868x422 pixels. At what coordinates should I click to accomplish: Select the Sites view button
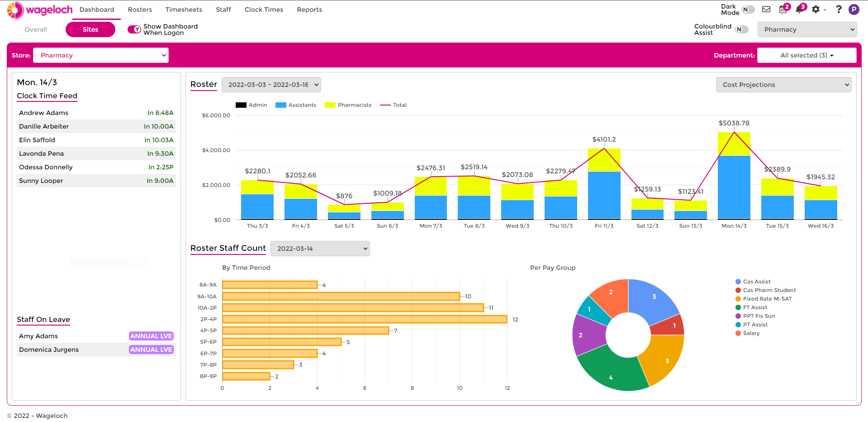pyautogui.click(x=90, y=29)
